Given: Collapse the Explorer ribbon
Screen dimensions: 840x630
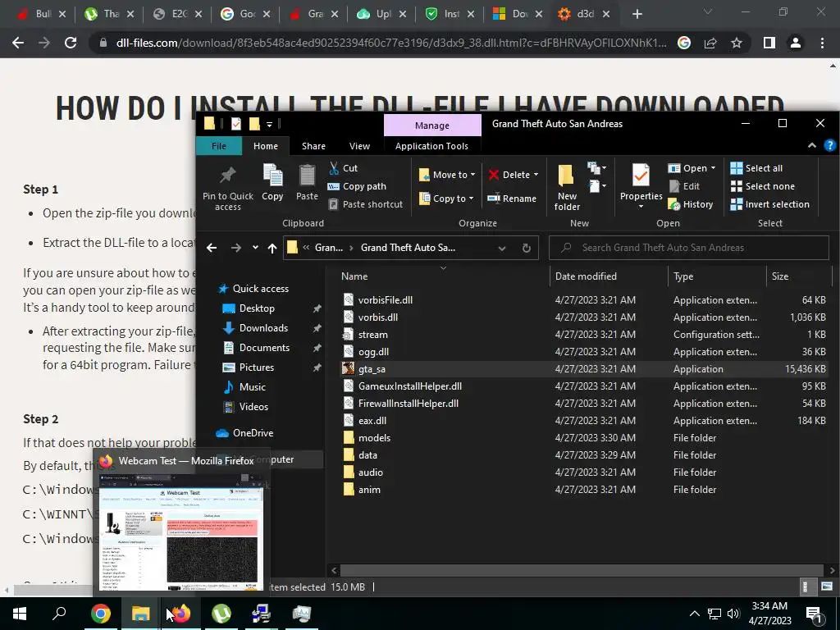Looking at the screenshot, I should pos(812,146).
